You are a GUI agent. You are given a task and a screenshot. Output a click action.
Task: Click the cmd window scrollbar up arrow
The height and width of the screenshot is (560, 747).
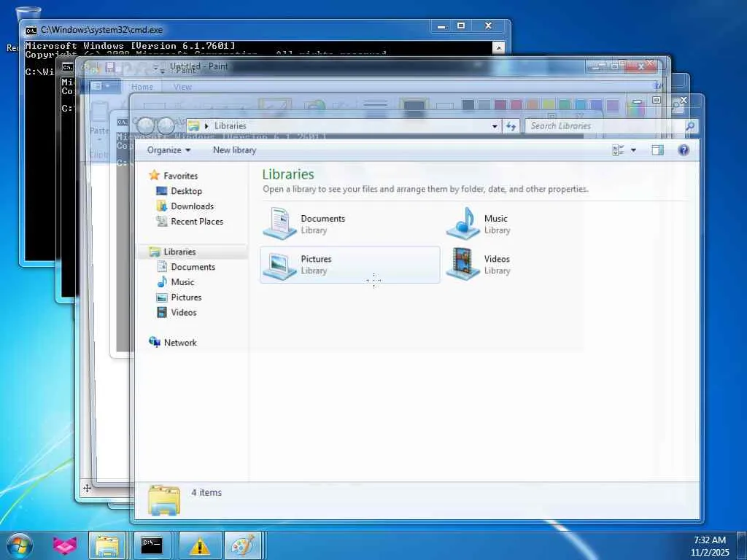pos(498,47)
